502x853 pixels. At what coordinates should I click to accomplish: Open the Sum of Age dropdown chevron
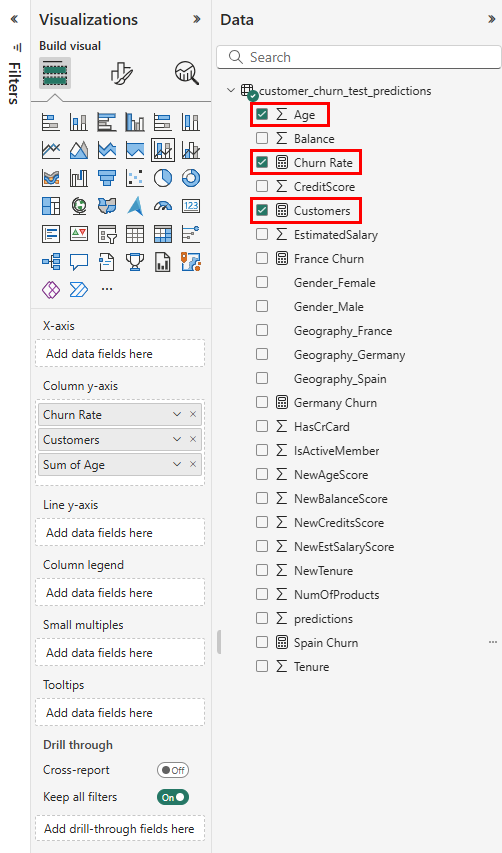177,465
